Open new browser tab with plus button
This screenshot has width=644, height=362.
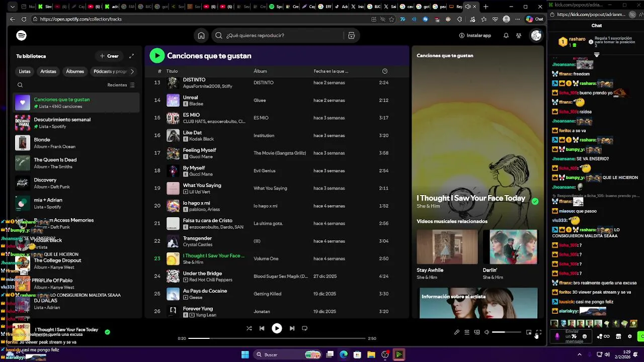point(486,7)
